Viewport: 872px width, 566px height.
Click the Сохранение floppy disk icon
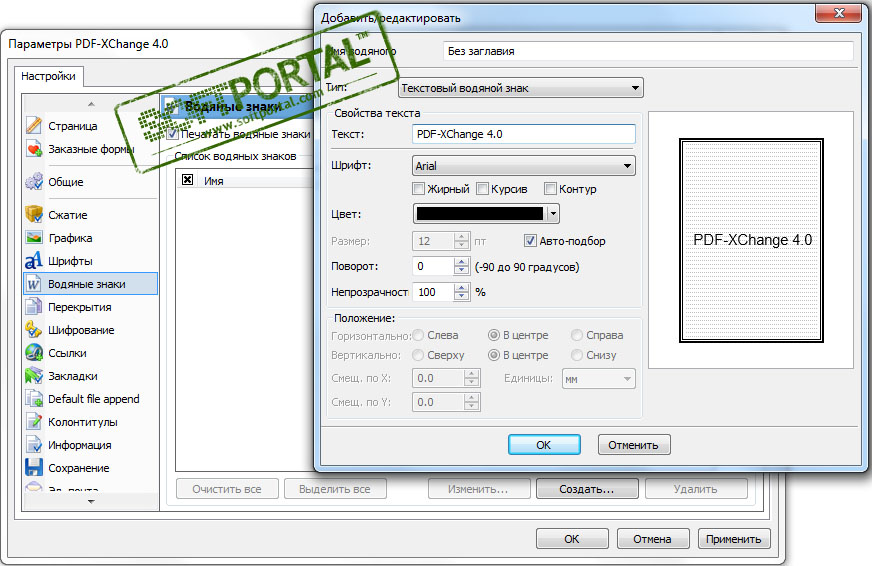[34, 468]
